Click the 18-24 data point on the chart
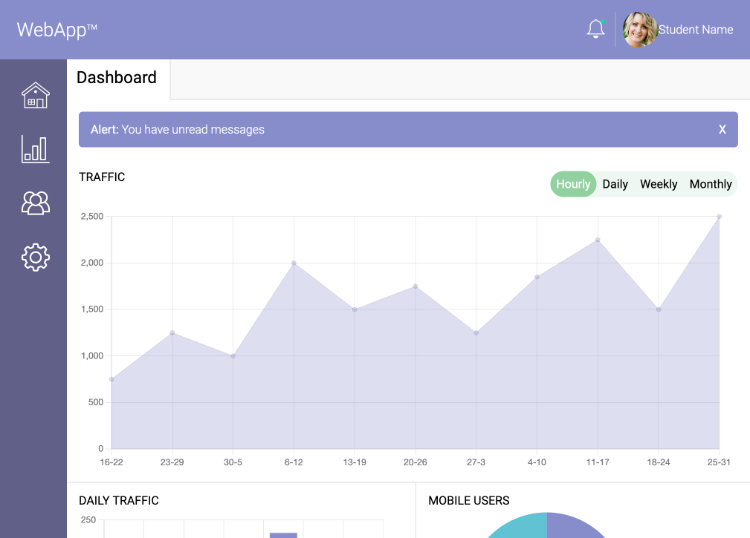The width and height of the screenshot is (750, 538). (658, 309)
